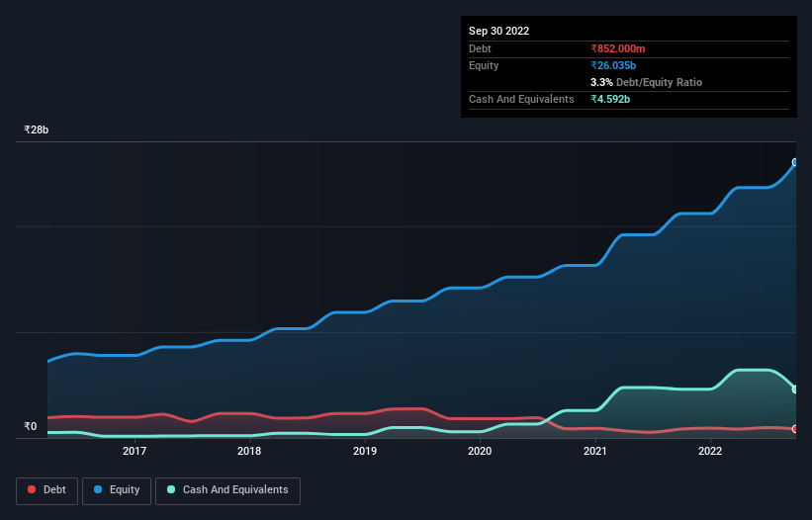This screenshot has width=812, height=520.
Task: Click the ₹852.000m debt value
Action: click(618, 48)
